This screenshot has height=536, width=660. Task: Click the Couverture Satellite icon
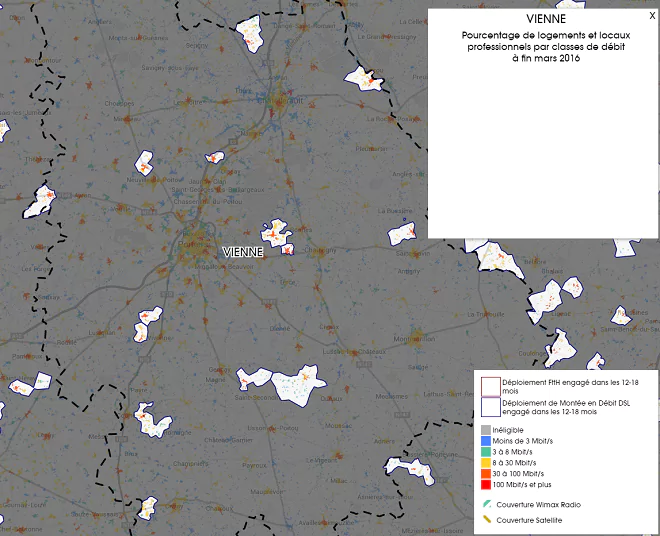487,519
